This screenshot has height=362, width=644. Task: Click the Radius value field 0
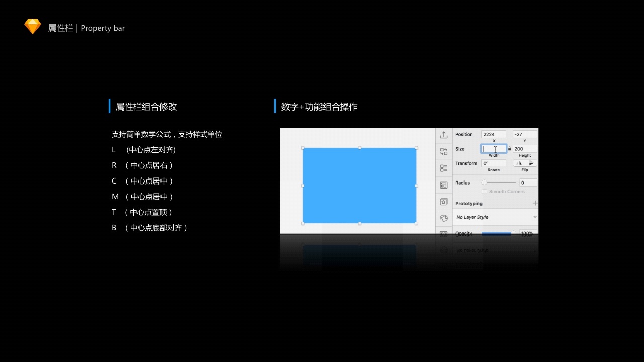(528, 183)
